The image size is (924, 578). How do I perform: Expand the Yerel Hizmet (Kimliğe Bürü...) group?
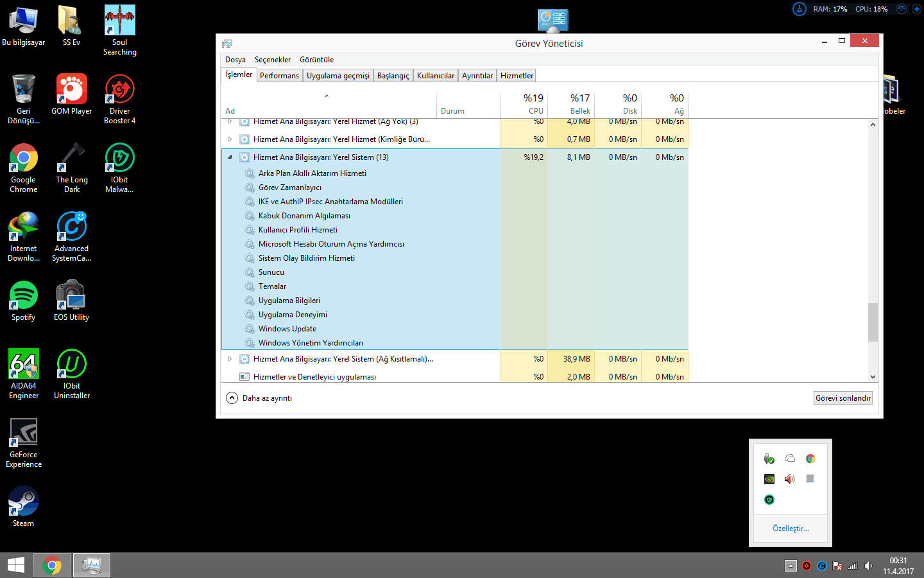pos(230,139)
